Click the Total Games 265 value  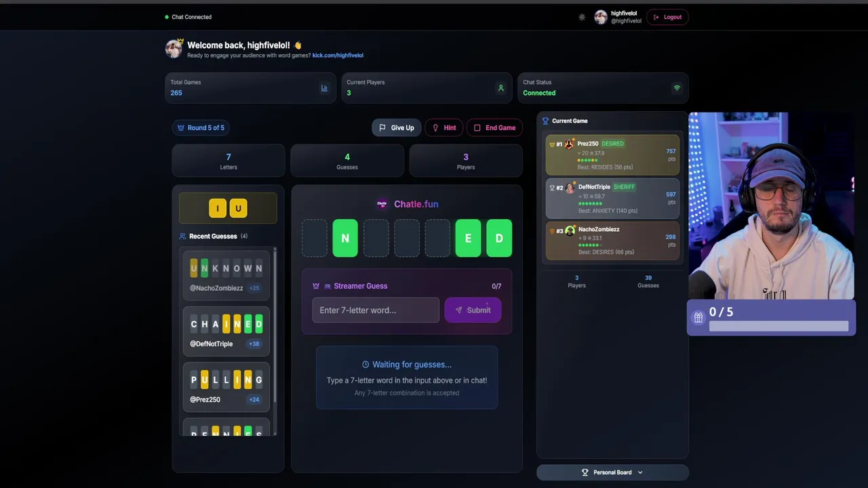tap(176, 93)
